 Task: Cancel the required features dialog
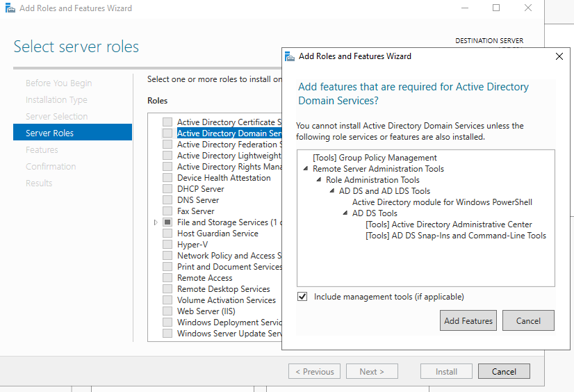(x=528, y=320)
